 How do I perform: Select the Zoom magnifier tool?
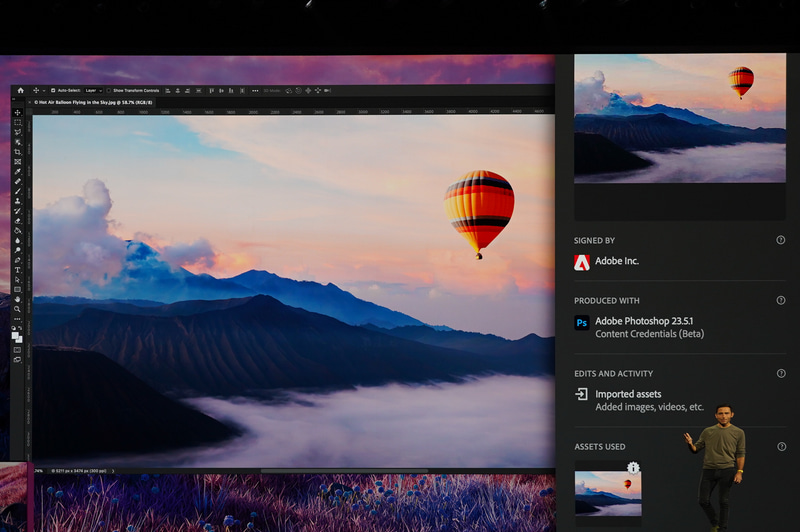point(17,309)
